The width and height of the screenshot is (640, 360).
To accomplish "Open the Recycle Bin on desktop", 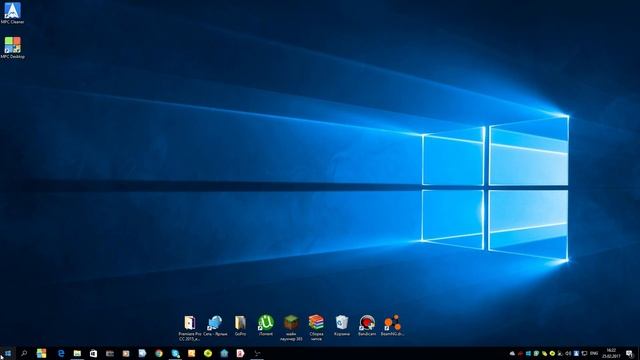I will pyautogui.click(x=342, y=325).
